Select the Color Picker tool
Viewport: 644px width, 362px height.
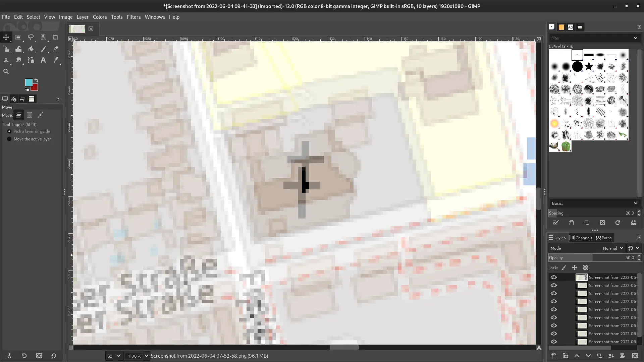(x=56, y=60)
